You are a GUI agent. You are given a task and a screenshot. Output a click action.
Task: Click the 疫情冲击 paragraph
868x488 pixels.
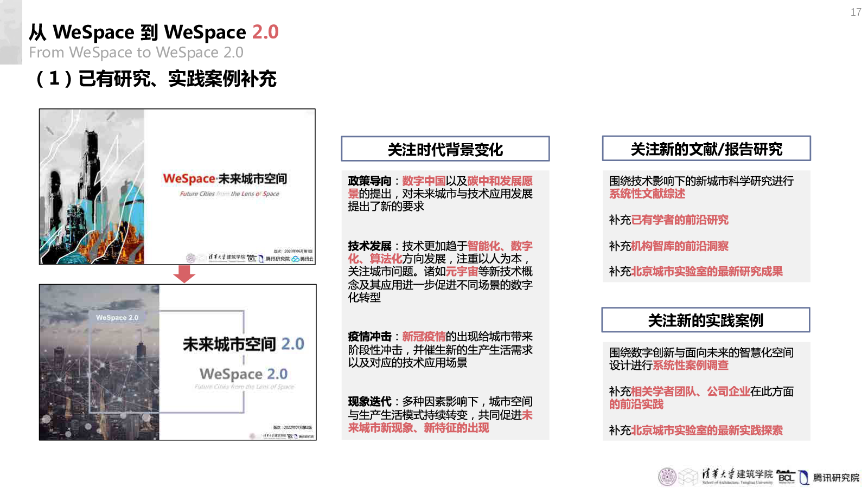tap(441, 350)
